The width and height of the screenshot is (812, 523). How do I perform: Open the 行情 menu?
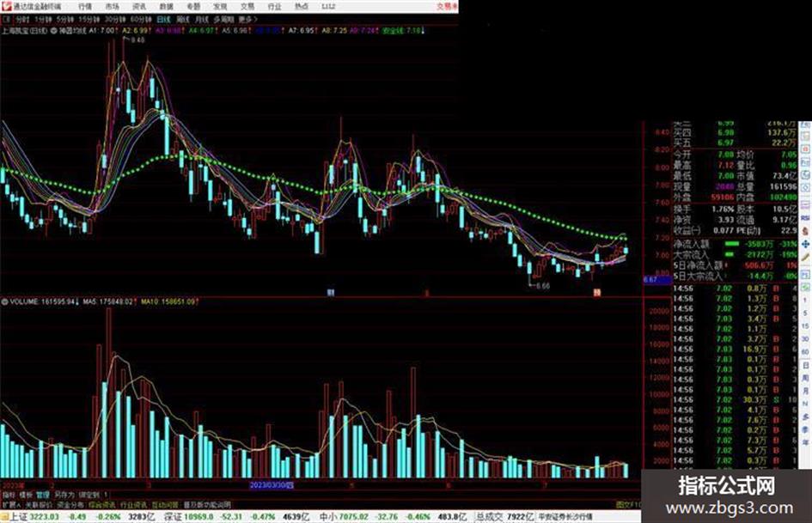click(x=85, y=7)
